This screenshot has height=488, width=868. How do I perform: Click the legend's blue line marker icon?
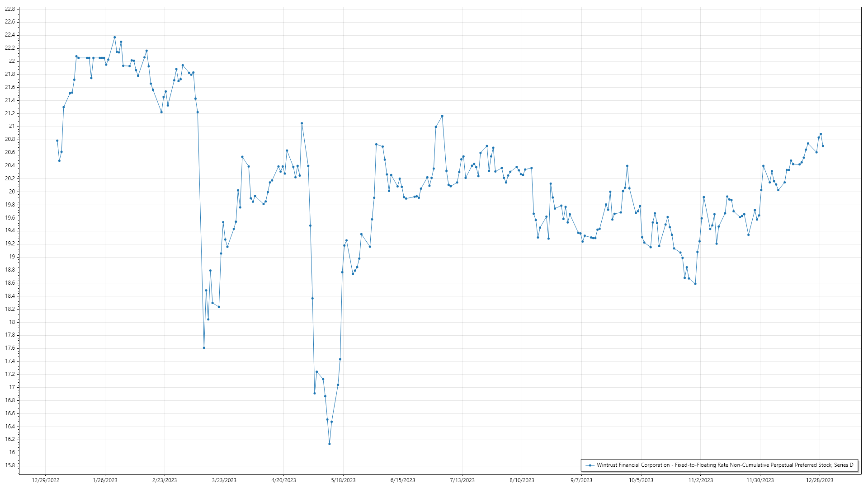point(590,465)
